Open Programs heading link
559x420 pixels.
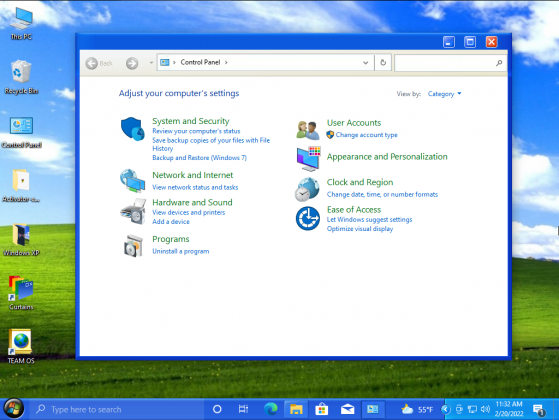171,239
